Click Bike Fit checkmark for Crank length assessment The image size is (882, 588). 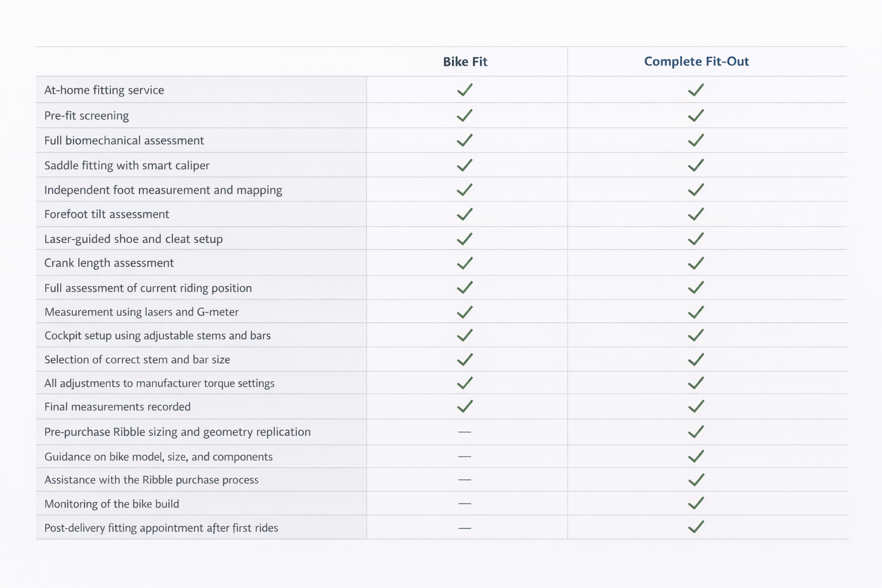(x=465, y=263)
